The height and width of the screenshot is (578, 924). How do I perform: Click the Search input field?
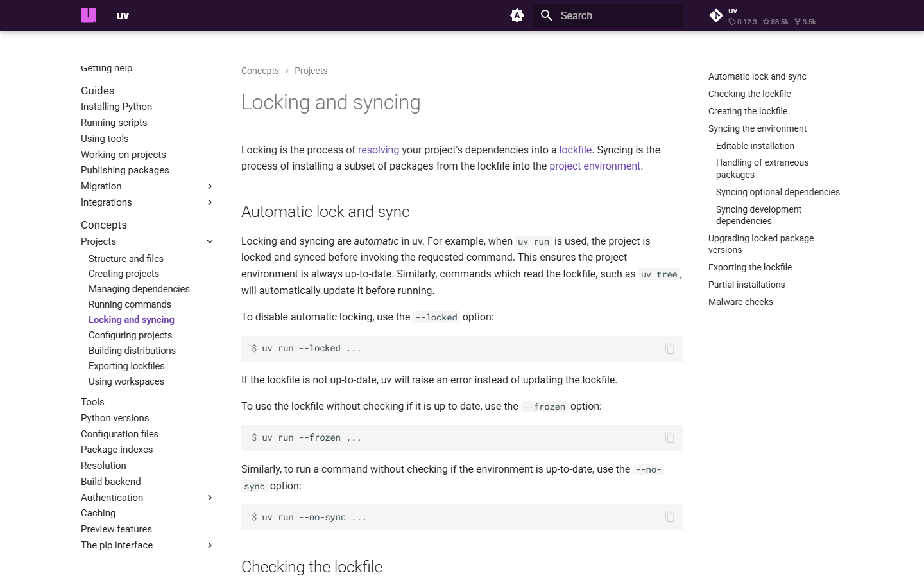tap(608, 15)
